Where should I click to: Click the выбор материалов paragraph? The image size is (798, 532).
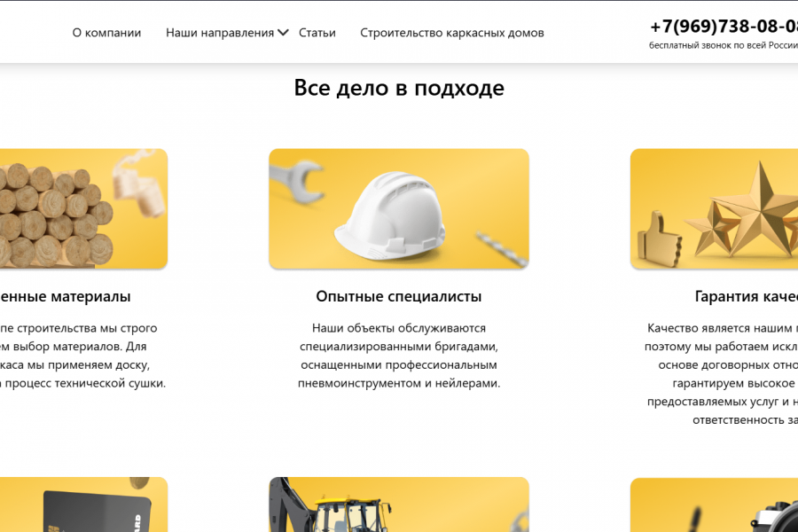[83, 356]
